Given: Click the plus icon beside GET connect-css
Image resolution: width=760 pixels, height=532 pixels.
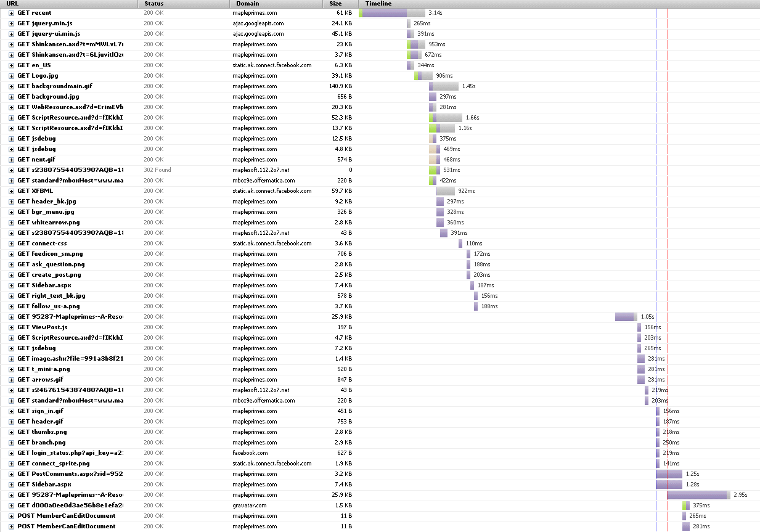Looking at the screenshot, I should (x=11, y=243).
